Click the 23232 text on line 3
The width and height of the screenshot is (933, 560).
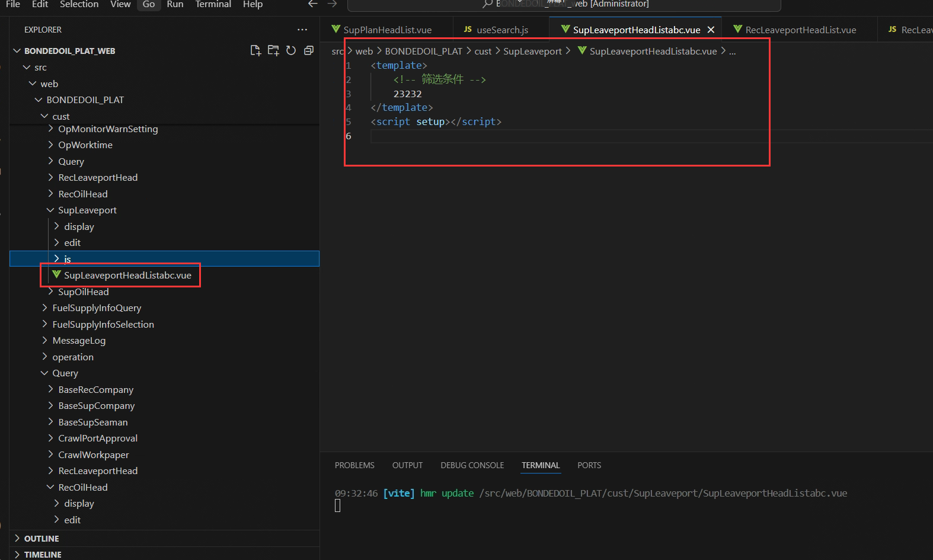pos(408,94)
